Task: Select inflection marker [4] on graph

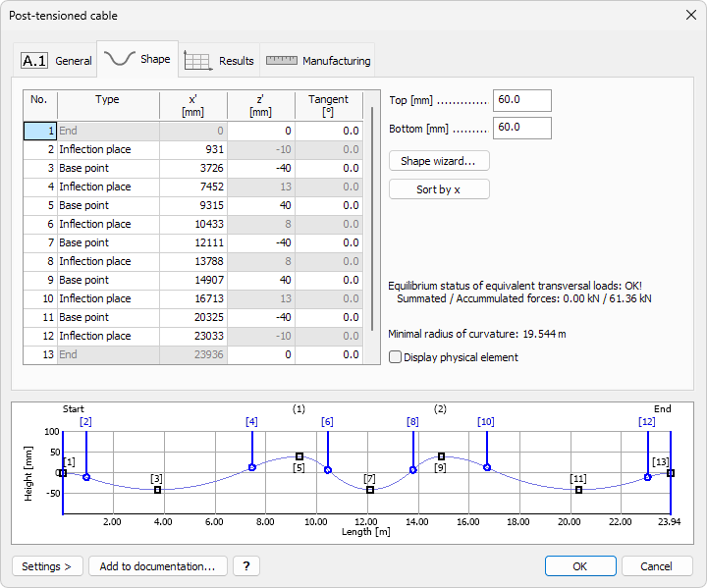Action: pyautogui.click(x=252, y=467)
